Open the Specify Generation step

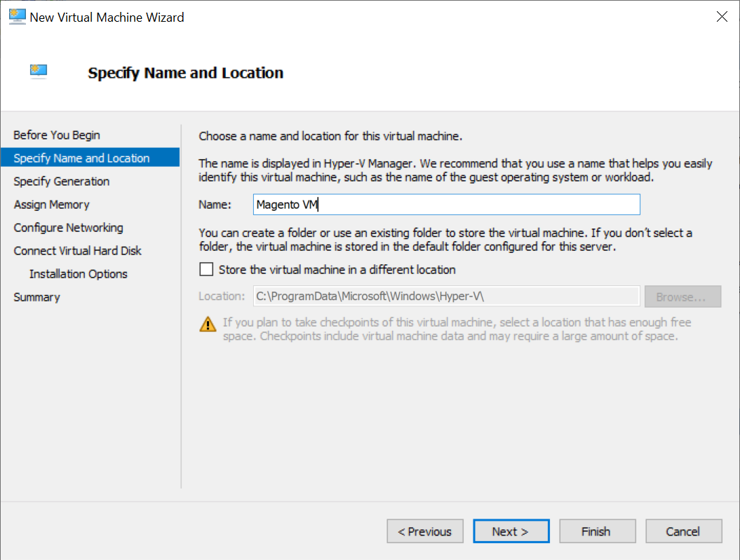click(x=62, y=181)
